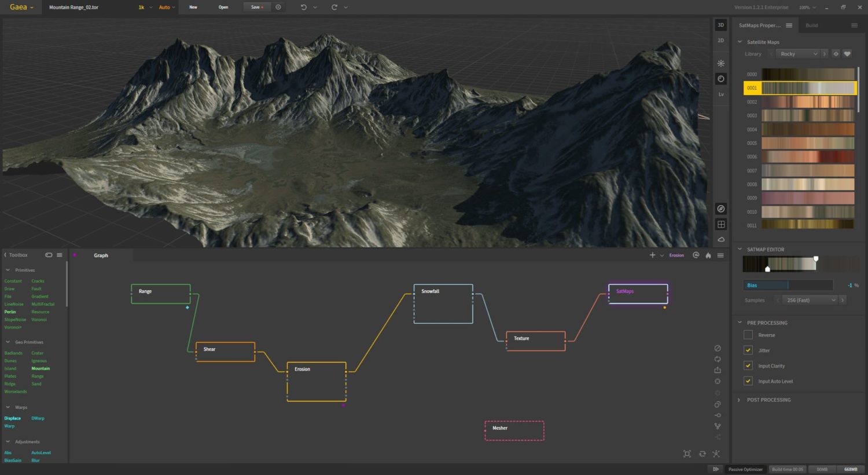Click the undo arrow icon

tap(304, 8)
